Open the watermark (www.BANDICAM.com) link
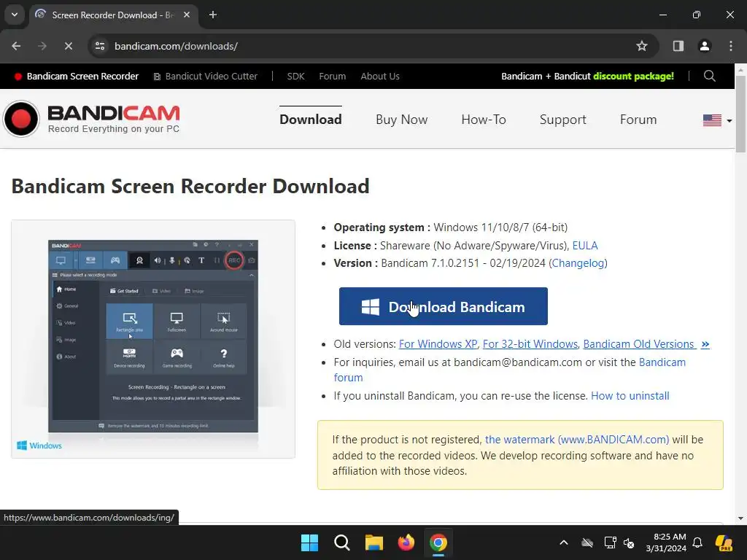Image resolution: width=747 pixels, height=560 pixels. click(x=576, y=440)
